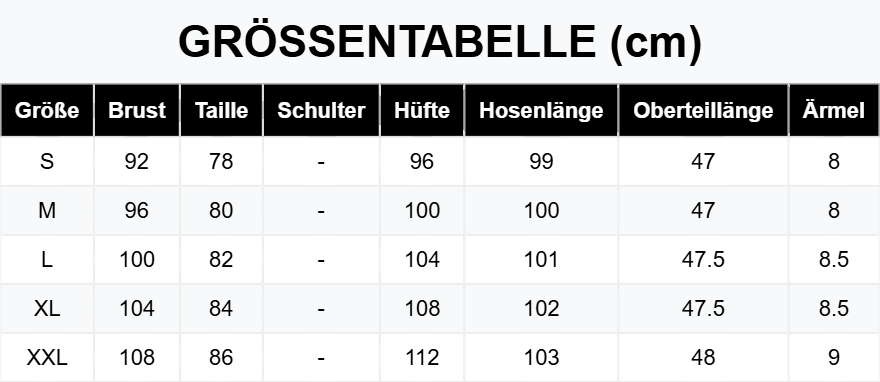
Task: Select the Hosenlänge header cell
Action: click(541, 111)
